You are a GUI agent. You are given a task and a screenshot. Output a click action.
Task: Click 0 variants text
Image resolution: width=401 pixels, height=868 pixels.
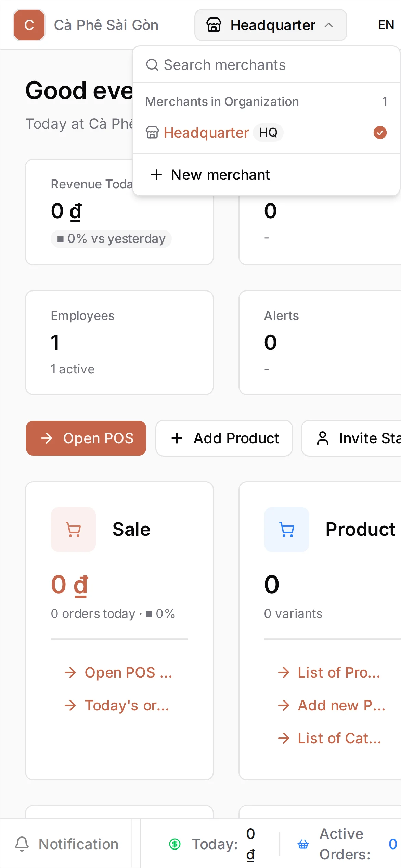(x=293, y=613)
